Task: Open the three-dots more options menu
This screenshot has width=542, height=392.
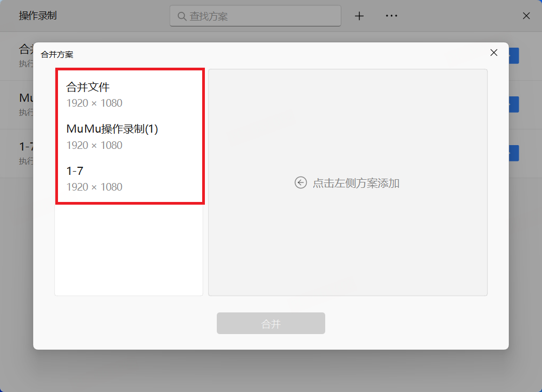Action: (x=391, y=16)
